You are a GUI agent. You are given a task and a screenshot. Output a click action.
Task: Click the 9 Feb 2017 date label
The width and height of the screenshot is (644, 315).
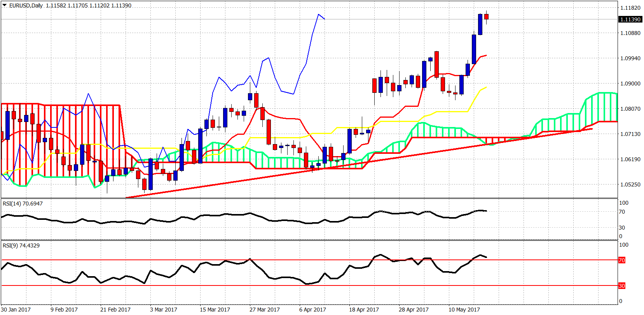(x=64, y=310)
